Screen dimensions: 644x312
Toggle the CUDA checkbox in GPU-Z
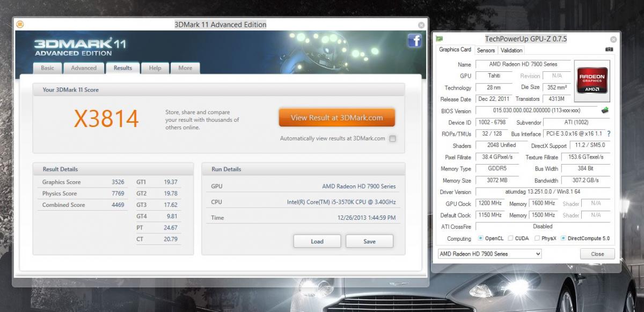510,239
